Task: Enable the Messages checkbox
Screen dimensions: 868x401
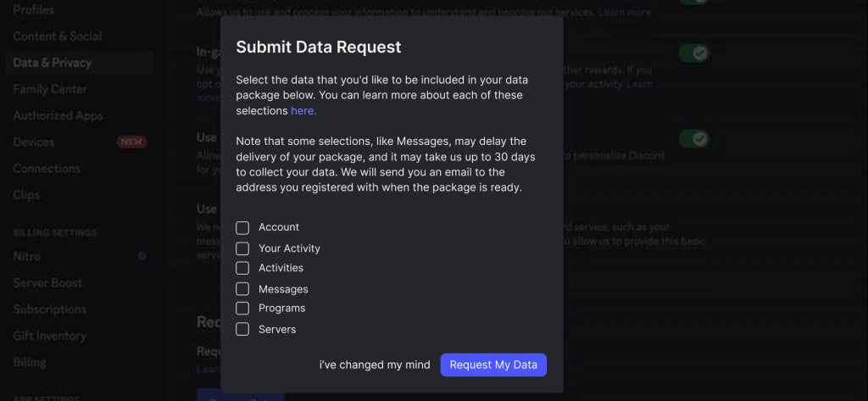Action: (242, 288)
